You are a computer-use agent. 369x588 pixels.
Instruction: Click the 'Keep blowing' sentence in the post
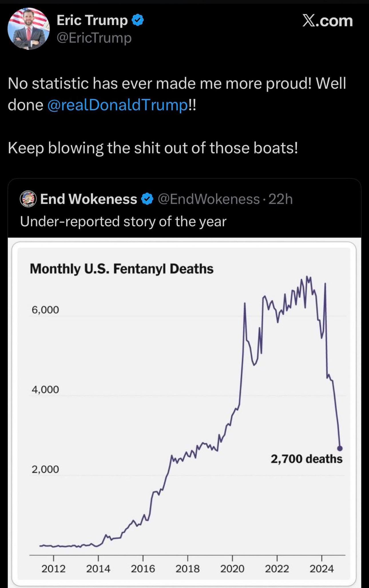tap(153, 148)
